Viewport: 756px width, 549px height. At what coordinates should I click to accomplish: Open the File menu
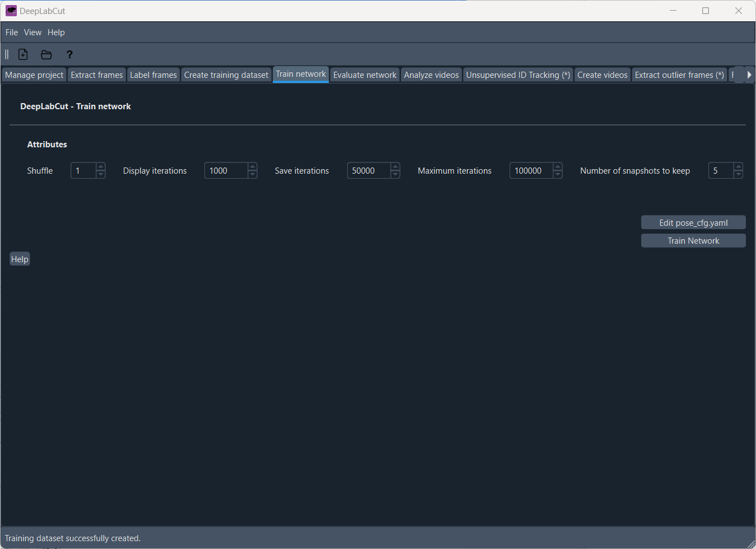click(12, 32)
